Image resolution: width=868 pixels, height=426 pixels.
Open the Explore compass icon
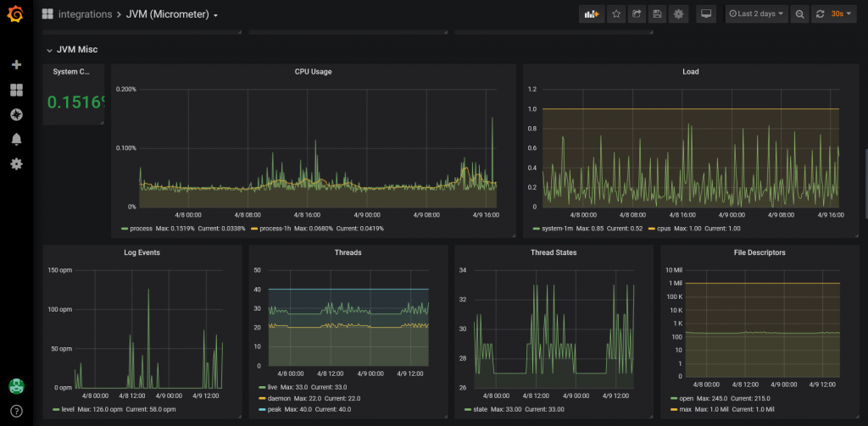[16, 114]
